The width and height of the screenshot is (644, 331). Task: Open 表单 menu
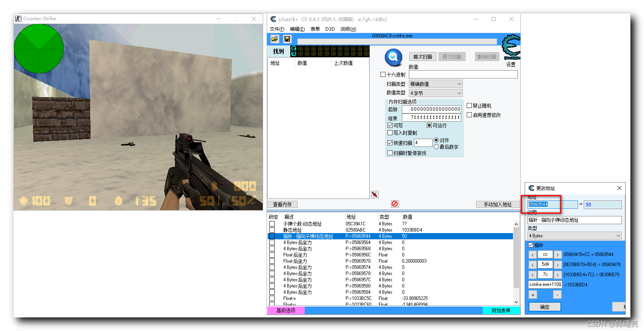[315, 29]
